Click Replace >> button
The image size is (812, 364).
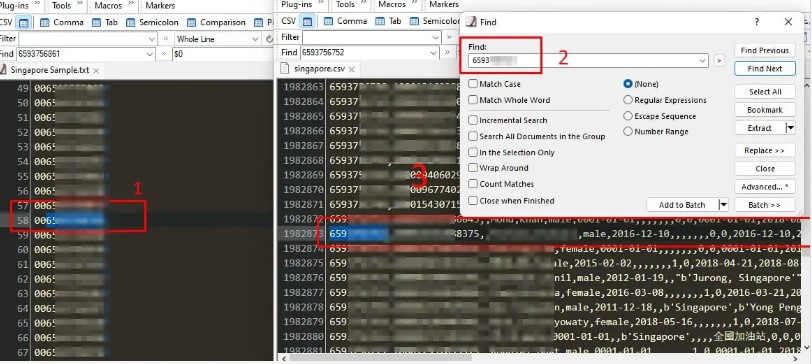pyautogui.click(x=764, y=150)
